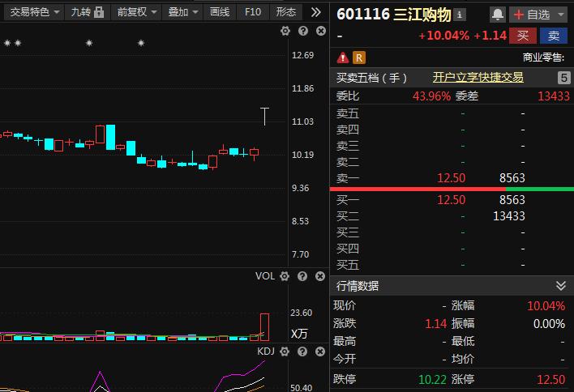574x392 pixels.
Task: Click the buy-sell ratio red-green bar
Action: coord(452,189)
